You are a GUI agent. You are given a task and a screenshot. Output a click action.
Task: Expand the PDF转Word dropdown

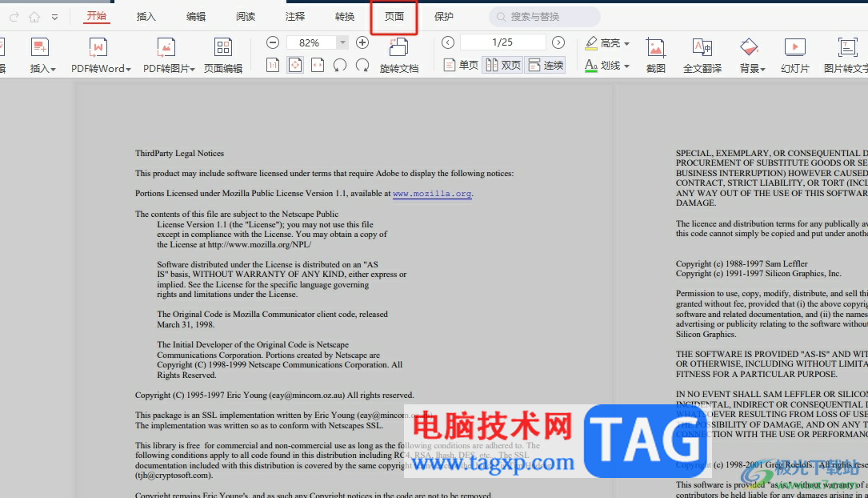click(x=129, y=69)
